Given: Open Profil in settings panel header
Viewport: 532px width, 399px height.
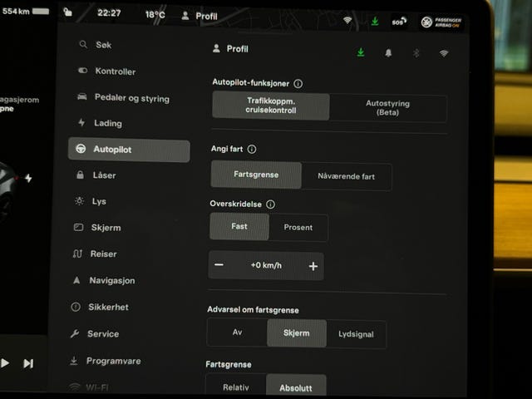Looking at the screenshot, I should (230, 49).
